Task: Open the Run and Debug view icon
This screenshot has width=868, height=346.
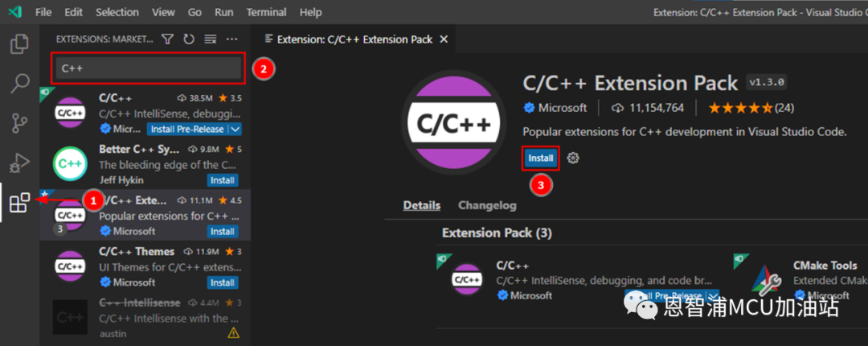Action: [x=20, y=163]
